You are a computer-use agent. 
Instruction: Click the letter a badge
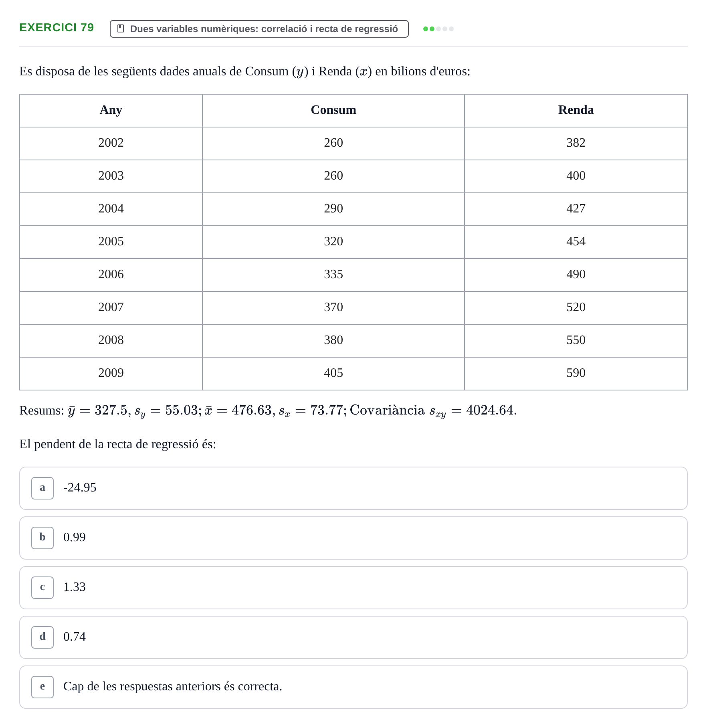pos(42,488)
